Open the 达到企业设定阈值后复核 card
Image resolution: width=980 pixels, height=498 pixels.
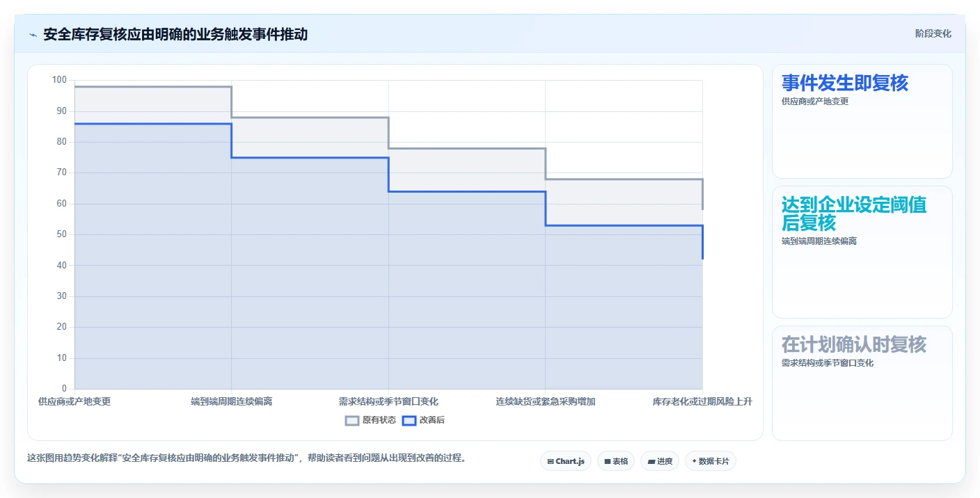pyautogui.click(x=862, y=252)
